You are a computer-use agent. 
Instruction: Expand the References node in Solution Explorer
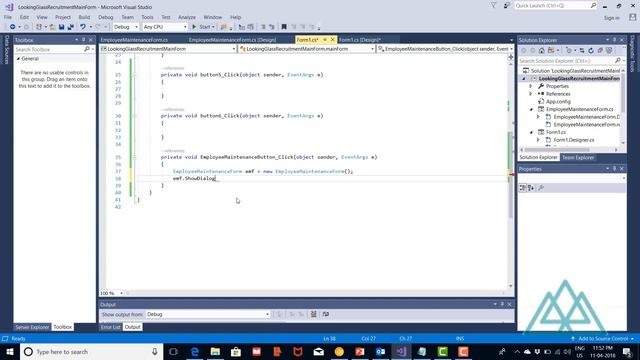point(531,94)
